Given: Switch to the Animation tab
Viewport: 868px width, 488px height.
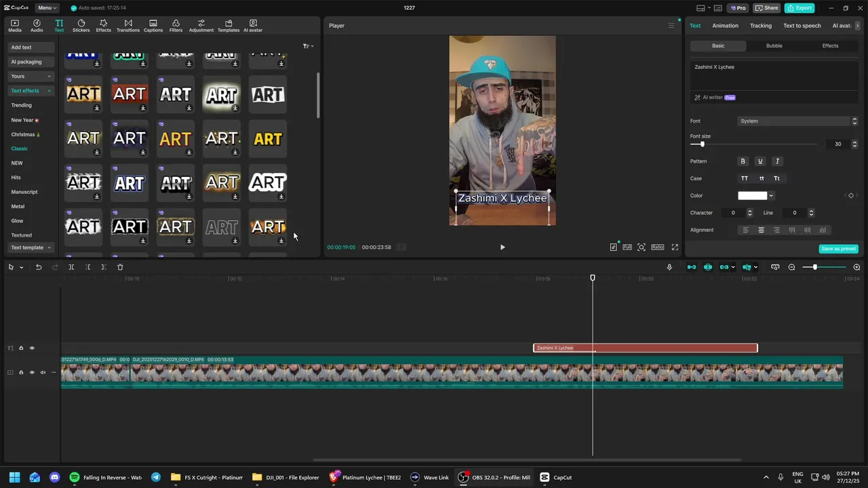Looking at the screenshot, I should click(x=725, y=26).
